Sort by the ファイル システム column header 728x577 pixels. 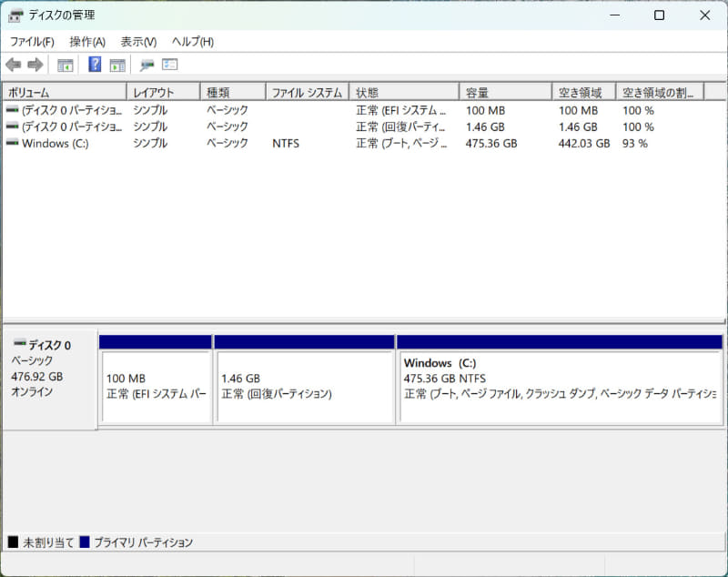pos(308,93)
